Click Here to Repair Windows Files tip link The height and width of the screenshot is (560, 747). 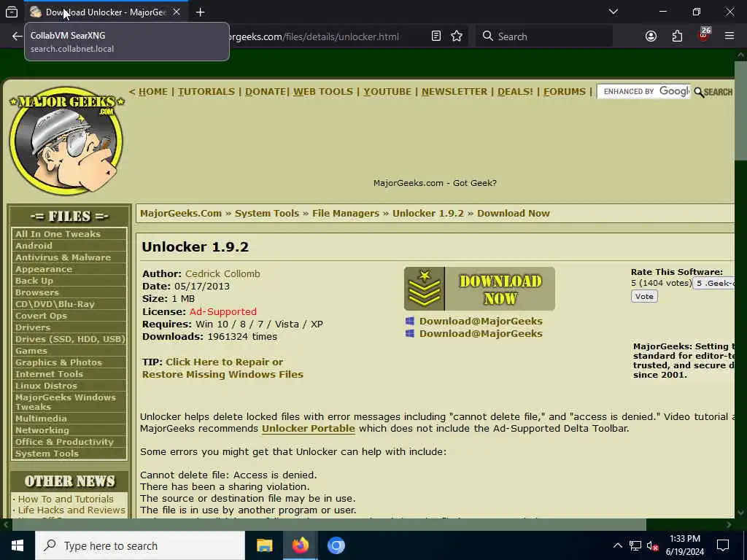pos(222,368)
